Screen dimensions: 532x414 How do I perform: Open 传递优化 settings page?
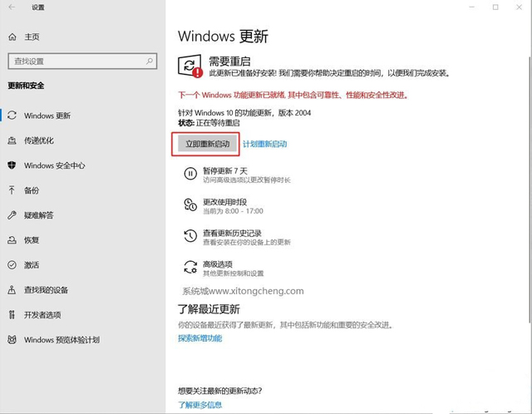pyautogui.click(x=39, y=140)
